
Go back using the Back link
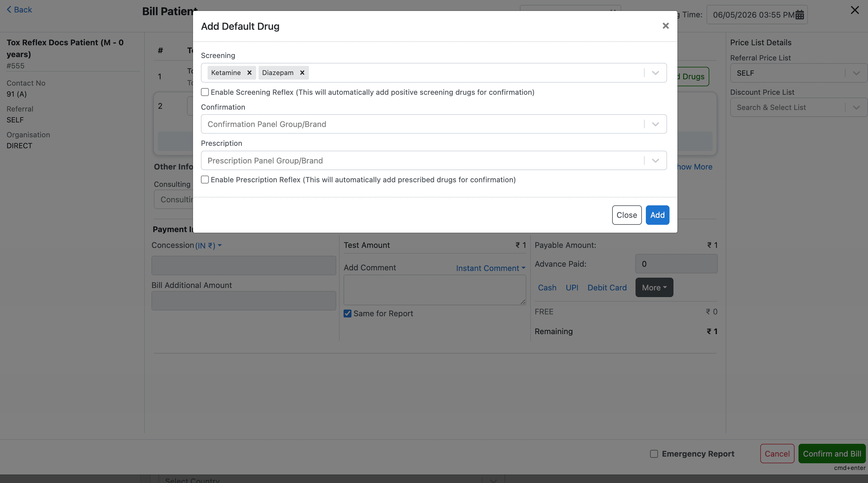coord(19,9)
